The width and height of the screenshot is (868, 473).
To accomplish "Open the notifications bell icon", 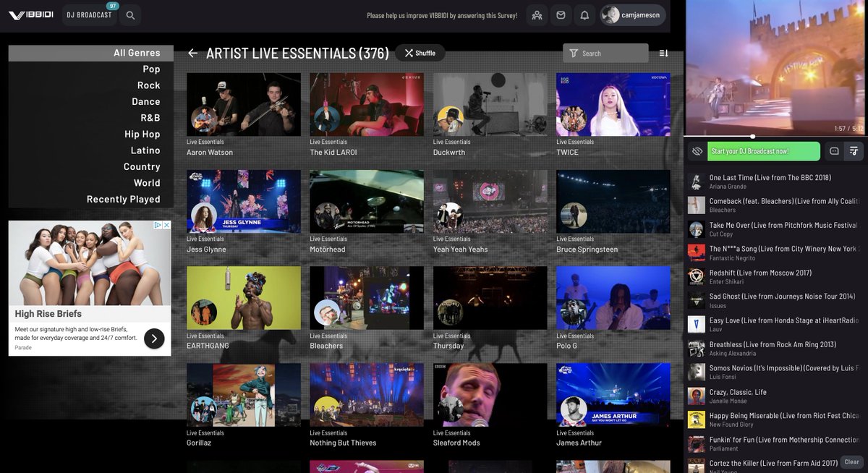I will [x=584, y=15].
